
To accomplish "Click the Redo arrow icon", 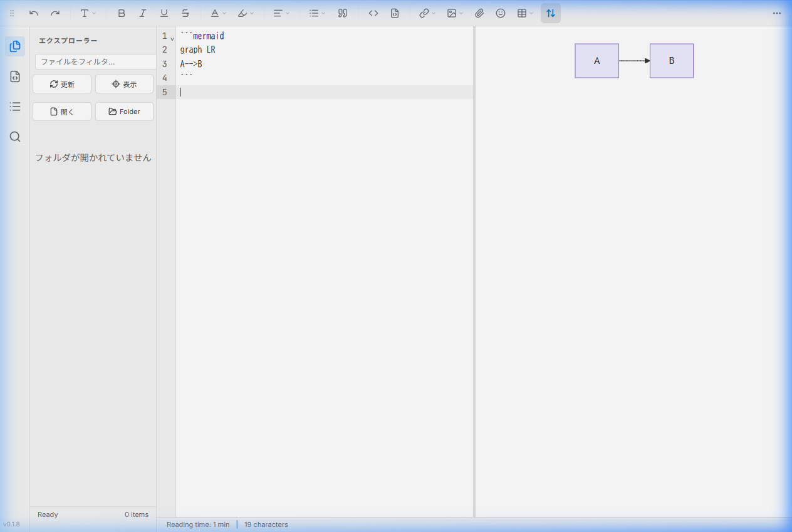I will pyautogui.click(x=55, y=13).
